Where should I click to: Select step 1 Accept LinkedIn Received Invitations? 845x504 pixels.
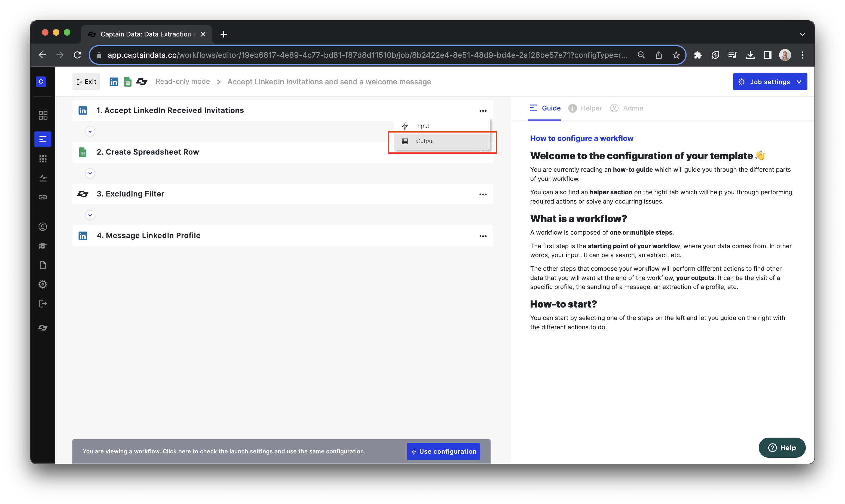[x=283, y=110]
